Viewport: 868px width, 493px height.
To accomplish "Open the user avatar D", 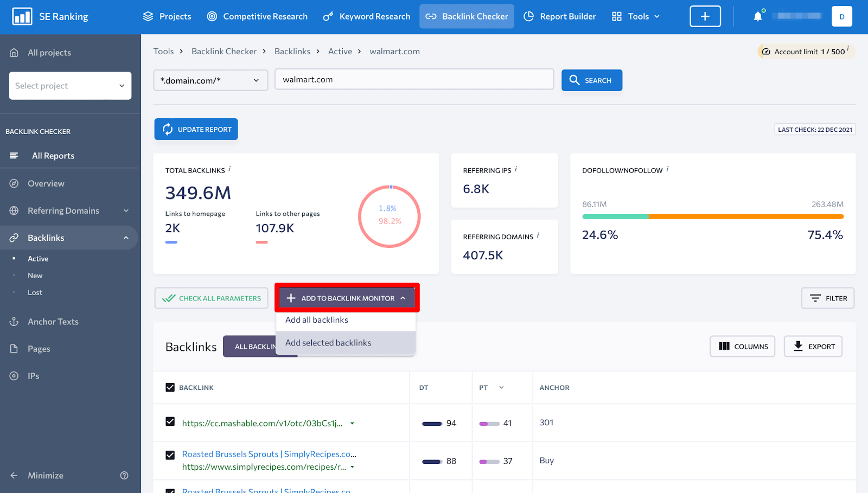I will 842,16.
